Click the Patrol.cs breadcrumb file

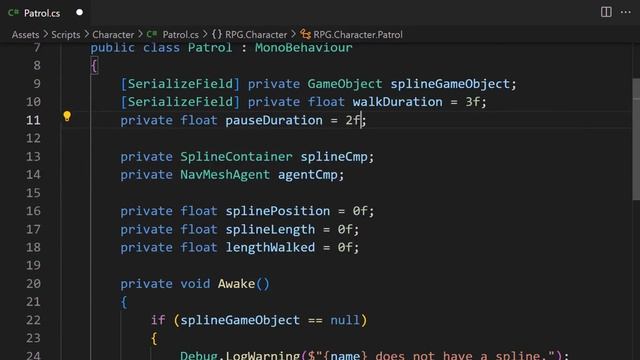pos(180,35)
